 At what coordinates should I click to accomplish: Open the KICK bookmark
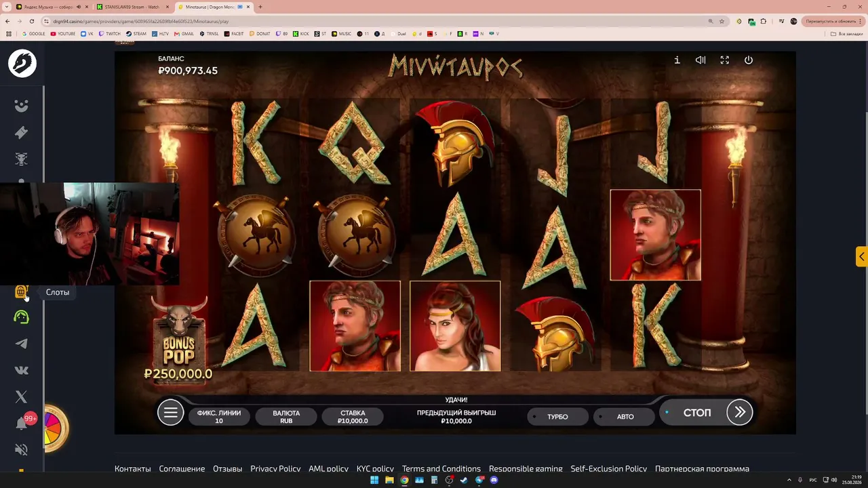(x=300, y=33)
